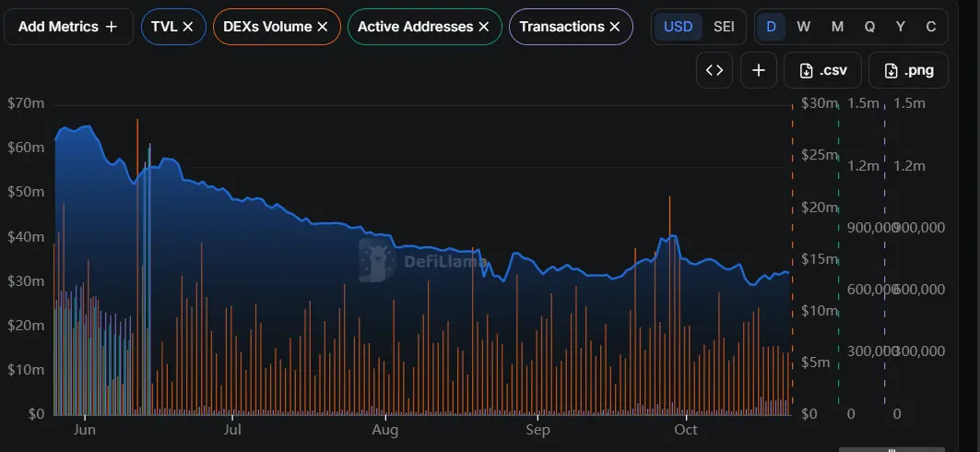Click the Aug label on time axis

coord(385,430)
